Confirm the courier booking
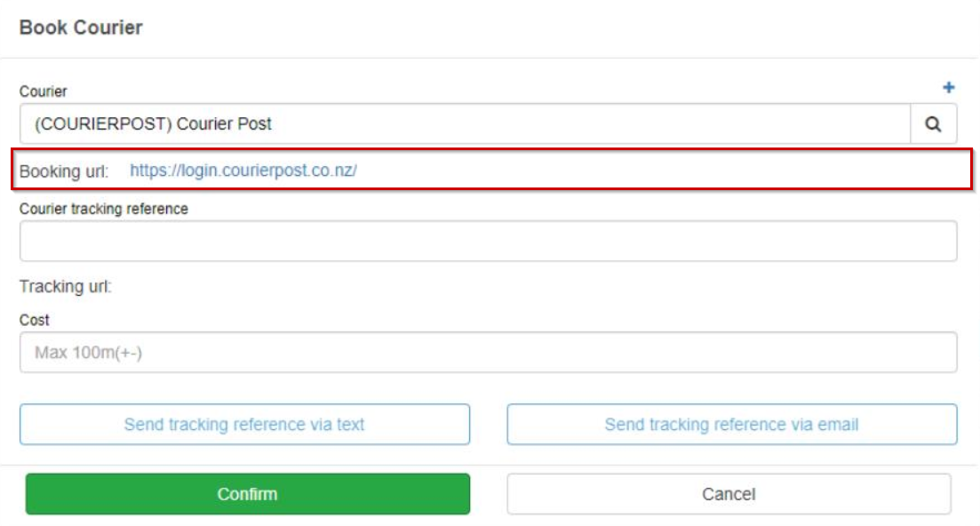Viewport: 980px width, 526px height. 248,493
